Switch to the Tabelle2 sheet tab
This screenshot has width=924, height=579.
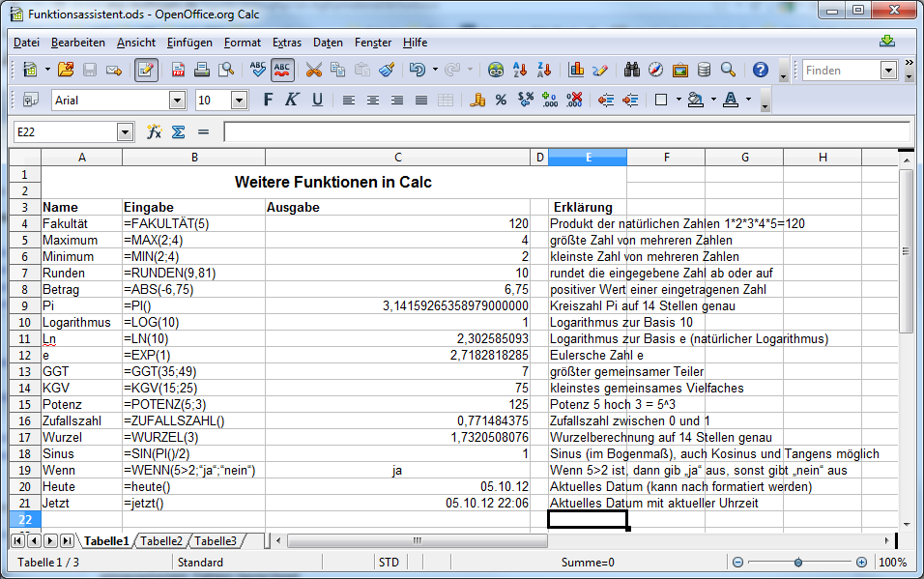tap(161, 541)
